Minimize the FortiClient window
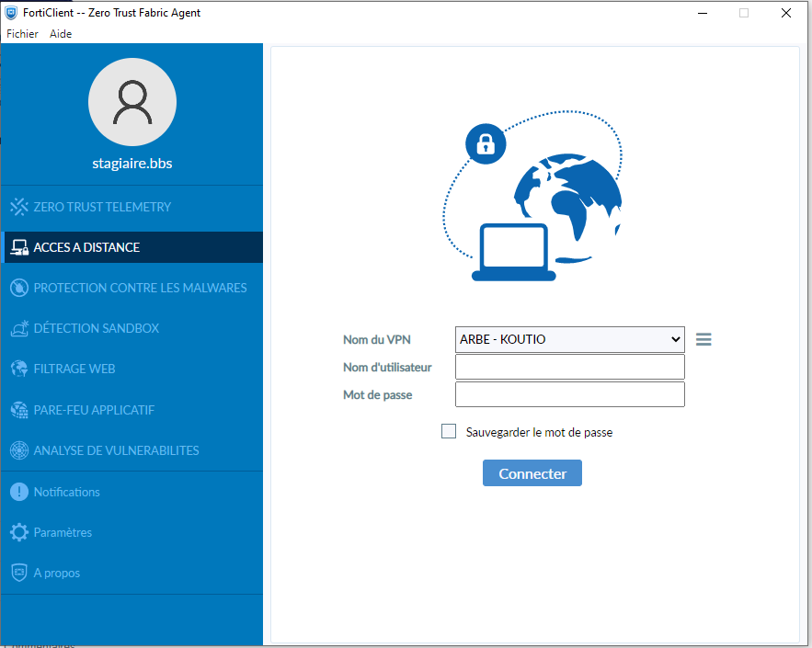812x648 pixels. point(703,13)
